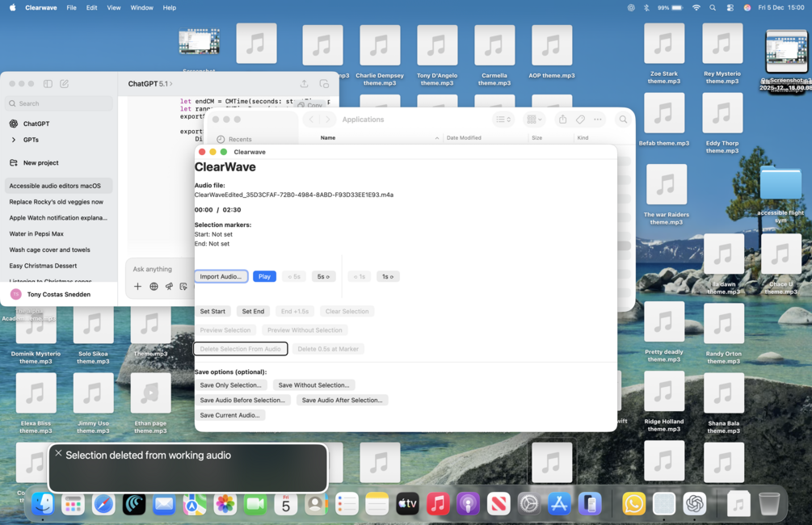
Task: Open Tony Costas Snedden account profile
Action: 58,294
